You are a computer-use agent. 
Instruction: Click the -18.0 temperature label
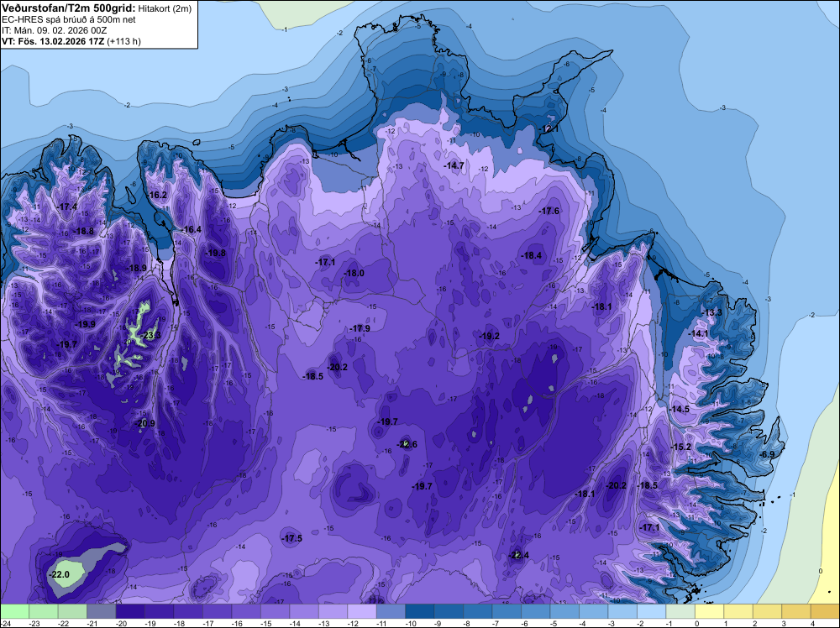(x=354, y=273)
